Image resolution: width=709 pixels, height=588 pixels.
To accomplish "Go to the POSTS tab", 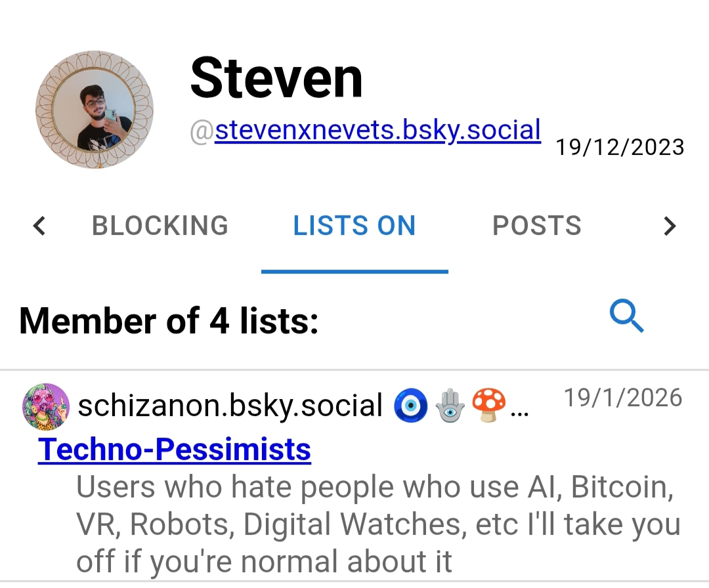I will click(x=537, y=226).
